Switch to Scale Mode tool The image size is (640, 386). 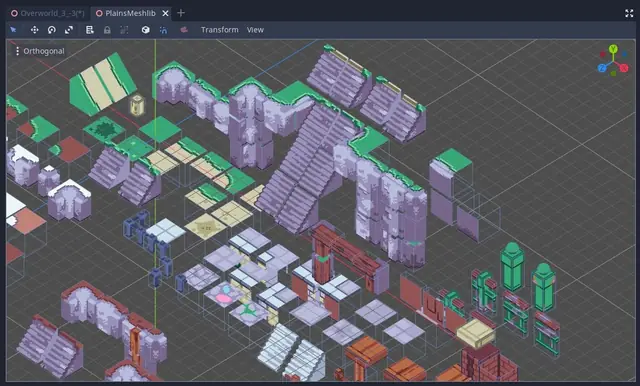[x=69, y=30]
